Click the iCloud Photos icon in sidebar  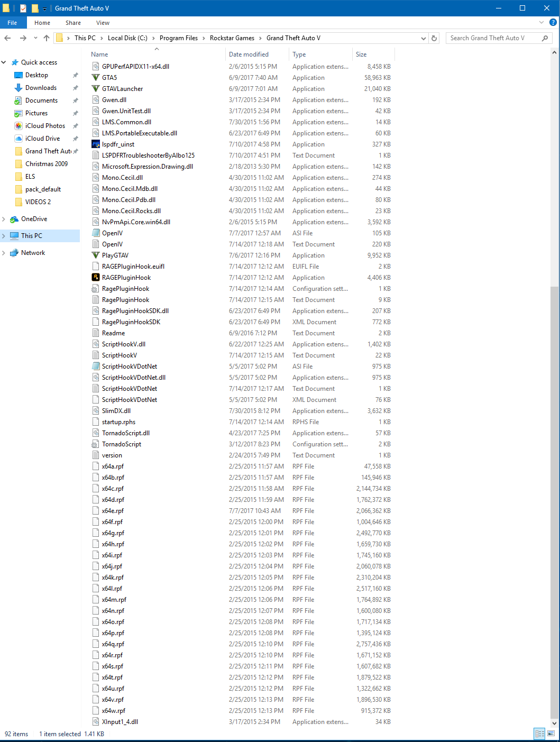coord(19,126)
